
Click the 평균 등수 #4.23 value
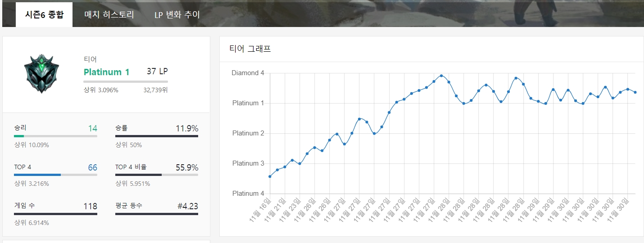tap(187, 206)
